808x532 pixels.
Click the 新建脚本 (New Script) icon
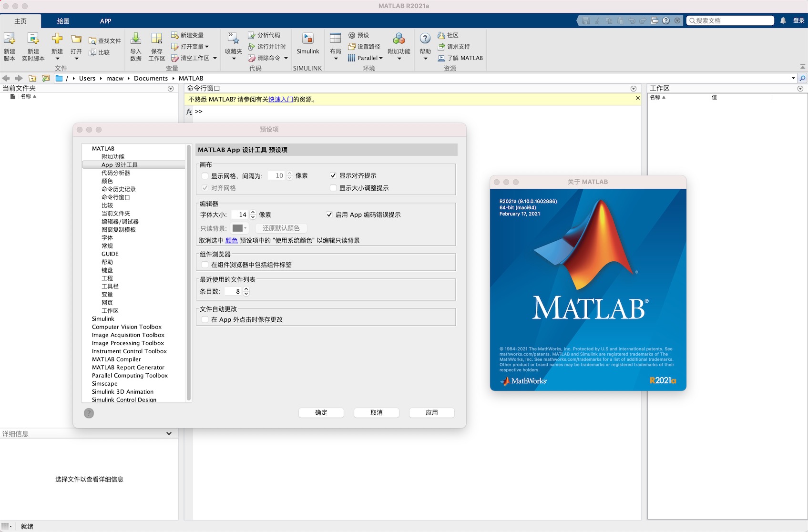pyautogui.click(x=10, y=39)
